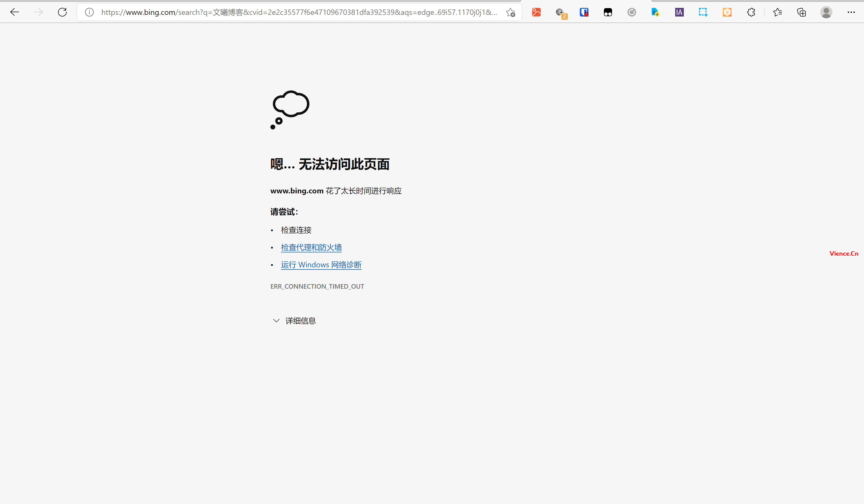This screenshot has width=864, height=504.
Task: Navigate forward one page
Action: (x=38, y=12)
